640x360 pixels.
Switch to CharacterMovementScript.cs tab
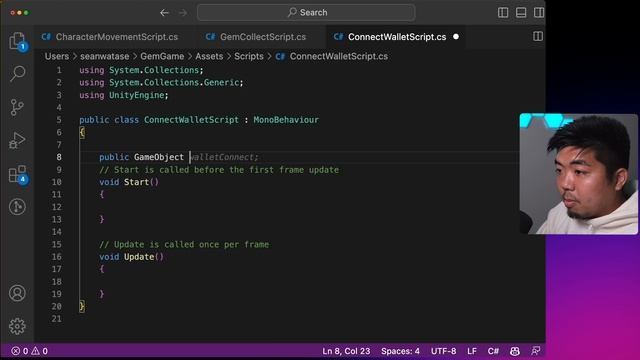109,37
